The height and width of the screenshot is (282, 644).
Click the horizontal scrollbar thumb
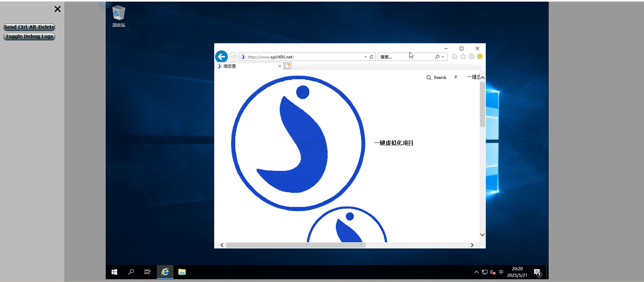point(296,245)
